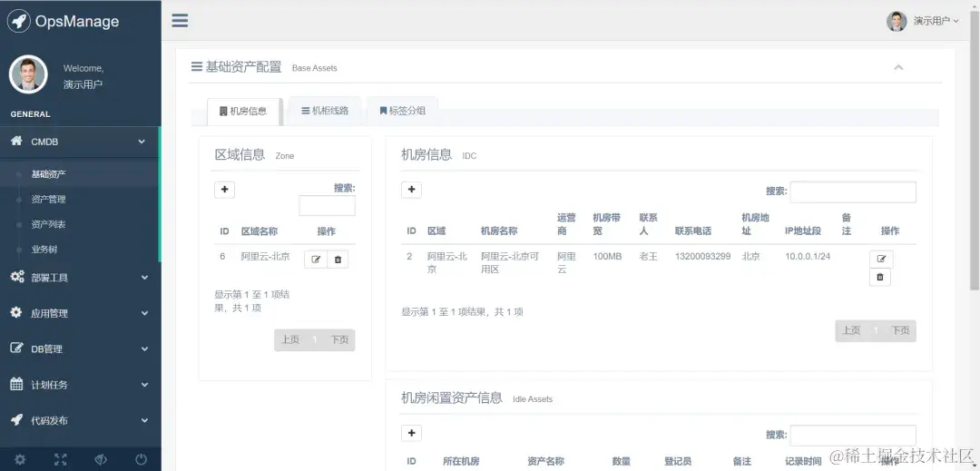Click the OpsManage rocket logo

[x=19, y=21]
